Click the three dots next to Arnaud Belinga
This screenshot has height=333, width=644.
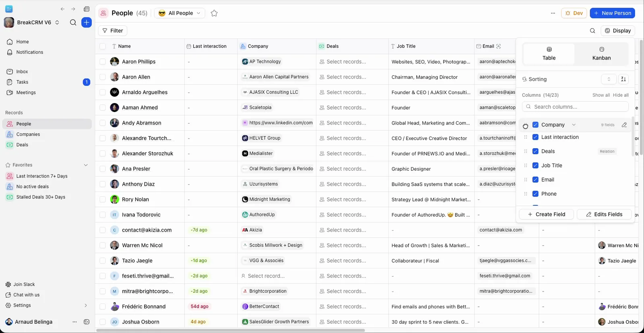pos(74,322)
